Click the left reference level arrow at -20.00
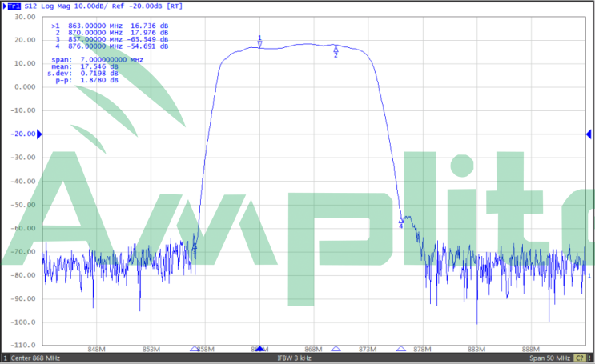This screenshot has width=595, height=364. coord(39,134)
